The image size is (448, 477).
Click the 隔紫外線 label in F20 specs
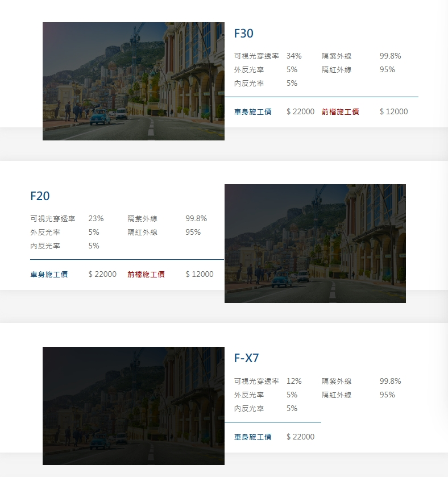(x=142, y=219)
